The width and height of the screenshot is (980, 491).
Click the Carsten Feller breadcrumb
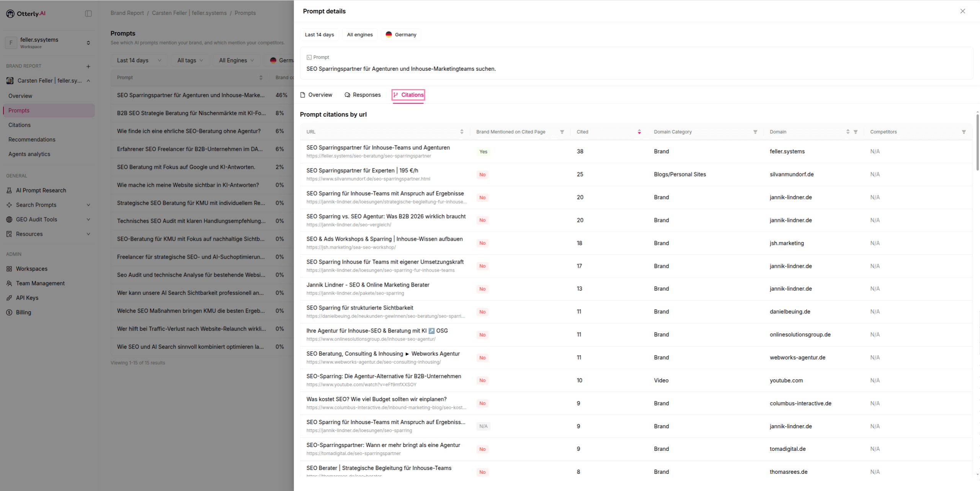coord(189,13)
